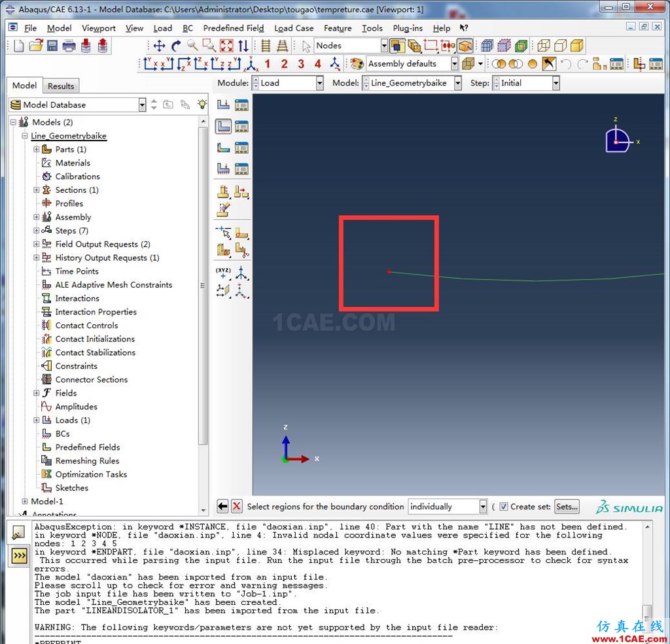Open the Nodes selection filter dropdown

(351, 45)
